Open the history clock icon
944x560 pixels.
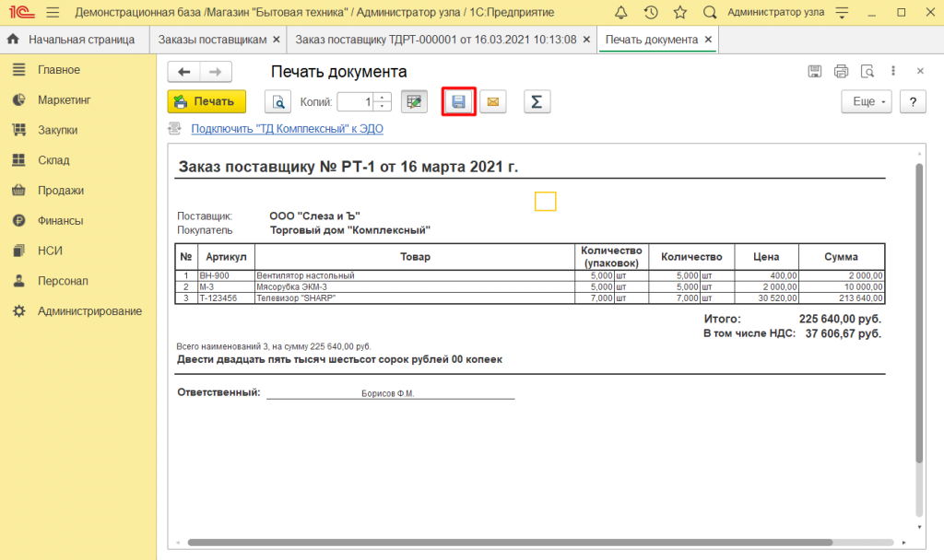pyautogui.click(x=651, y=13)
